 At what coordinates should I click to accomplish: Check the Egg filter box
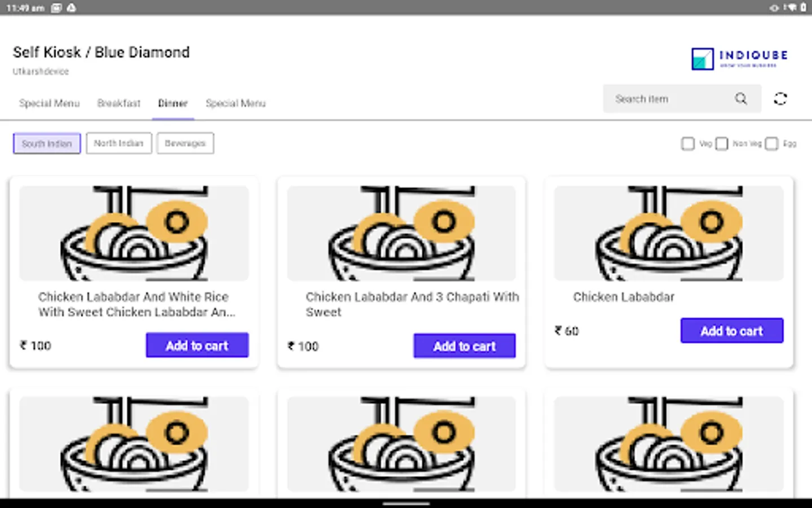click(772, 144)
